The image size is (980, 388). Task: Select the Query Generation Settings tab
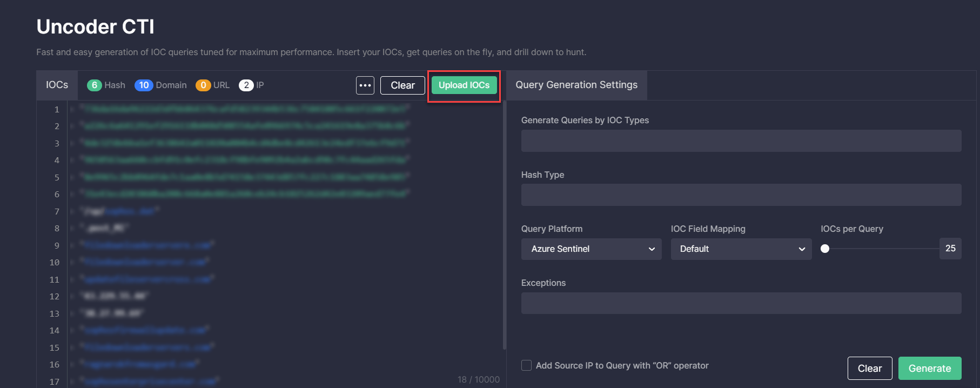pyautogui.click(x=576, y=85)
